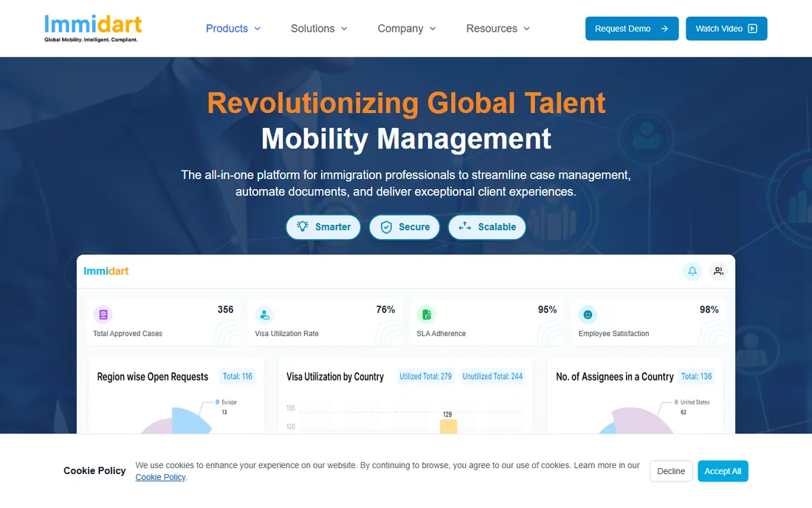Click the 356 Total Approved Cases value
812x508 pixels.
click(x=225, y=309)
